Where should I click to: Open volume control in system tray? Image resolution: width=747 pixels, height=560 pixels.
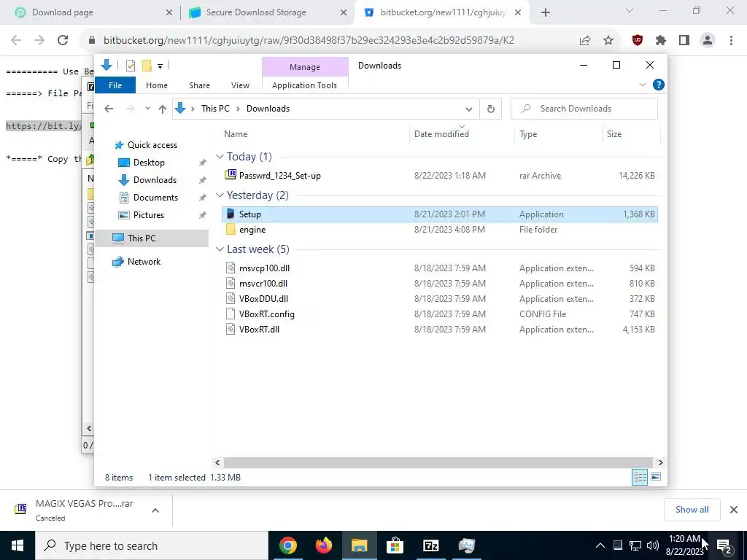653,545
